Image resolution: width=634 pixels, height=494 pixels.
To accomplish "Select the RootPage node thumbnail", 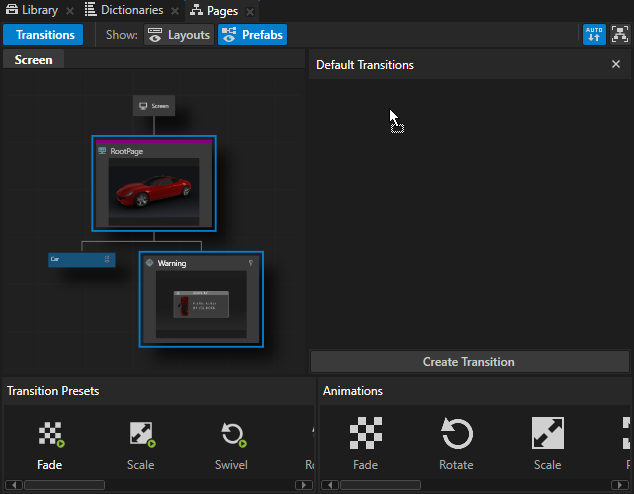I will tap(154, 190).
